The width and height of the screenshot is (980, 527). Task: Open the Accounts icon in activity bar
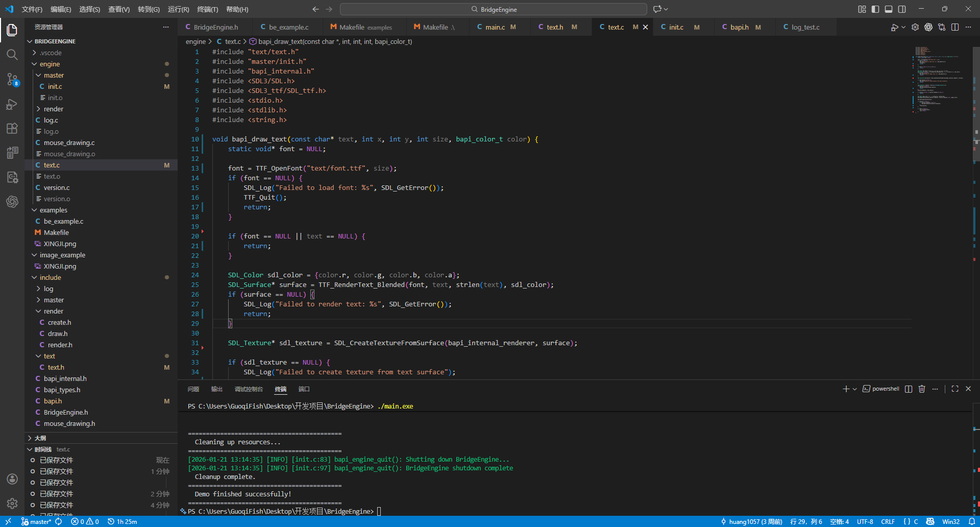(x=12, y=479)
